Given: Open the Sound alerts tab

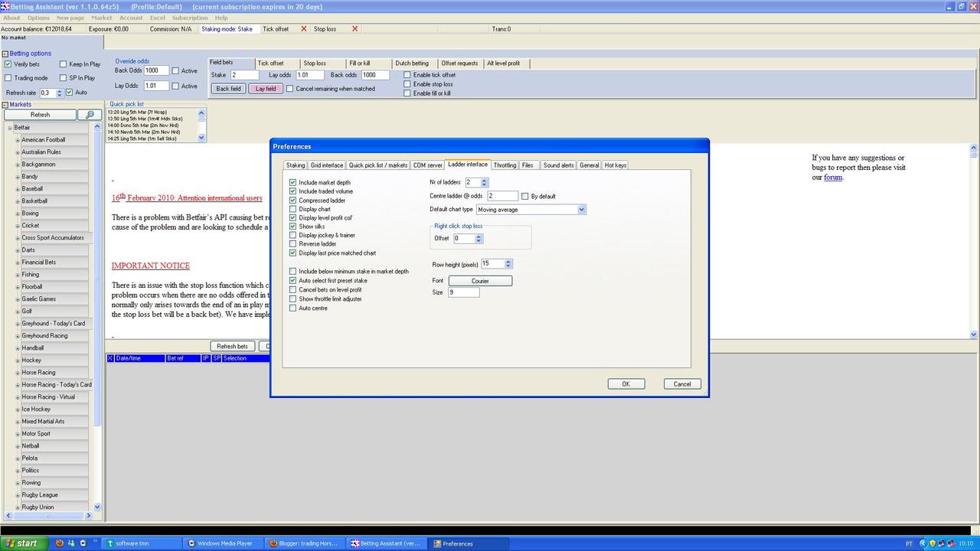Looking at the screenshot, I should pos(559,165).
